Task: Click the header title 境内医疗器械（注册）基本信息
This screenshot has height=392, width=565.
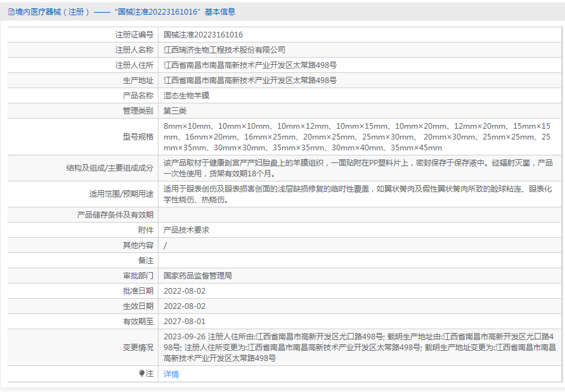Action: [x=125, y=12]
